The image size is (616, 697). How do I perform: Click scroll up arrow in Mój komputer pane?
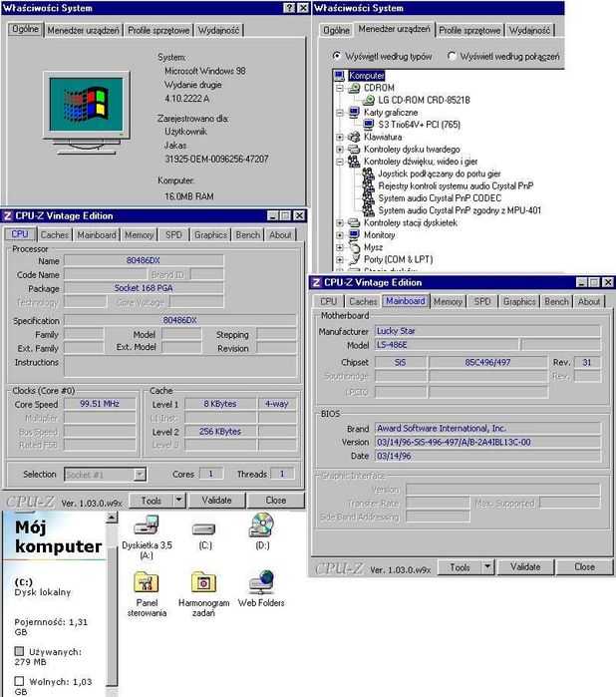click(x=112, y=517)
